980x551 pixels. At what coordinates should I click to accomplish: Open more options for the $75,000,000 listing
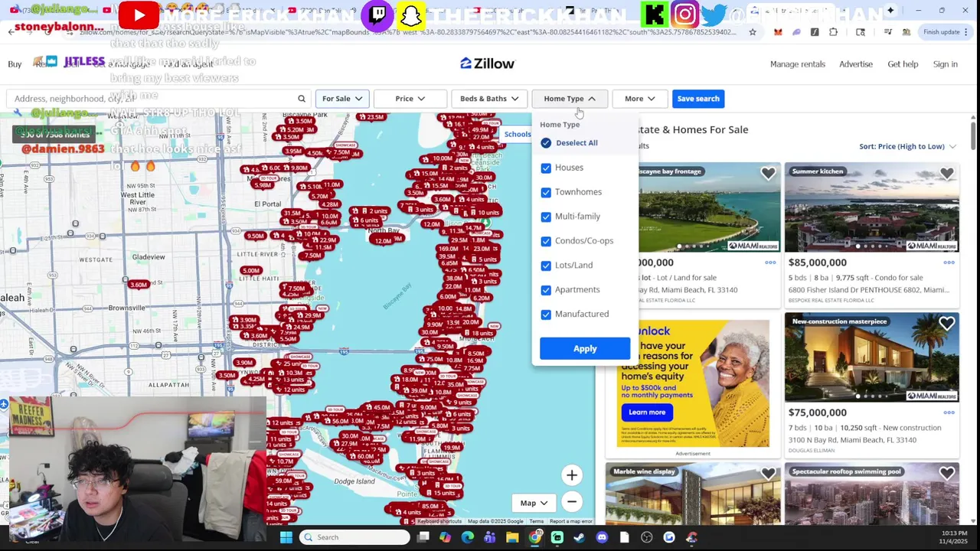(x=949, y=412)
